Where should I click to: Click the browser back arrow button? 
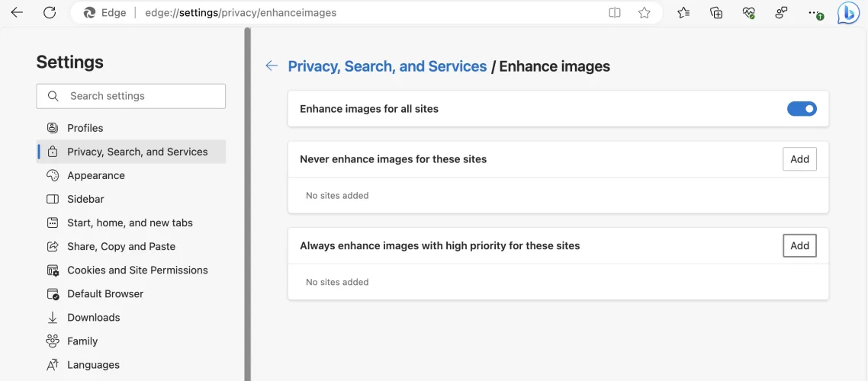point(17,13)
